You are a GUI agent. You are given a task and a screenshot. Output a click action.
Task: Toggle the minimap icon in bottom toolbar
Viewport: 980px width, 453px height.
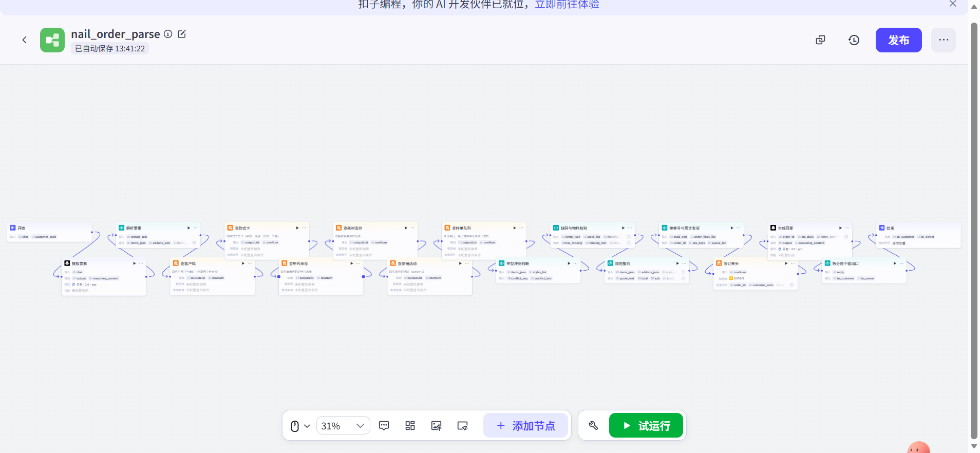pos(463,426)
